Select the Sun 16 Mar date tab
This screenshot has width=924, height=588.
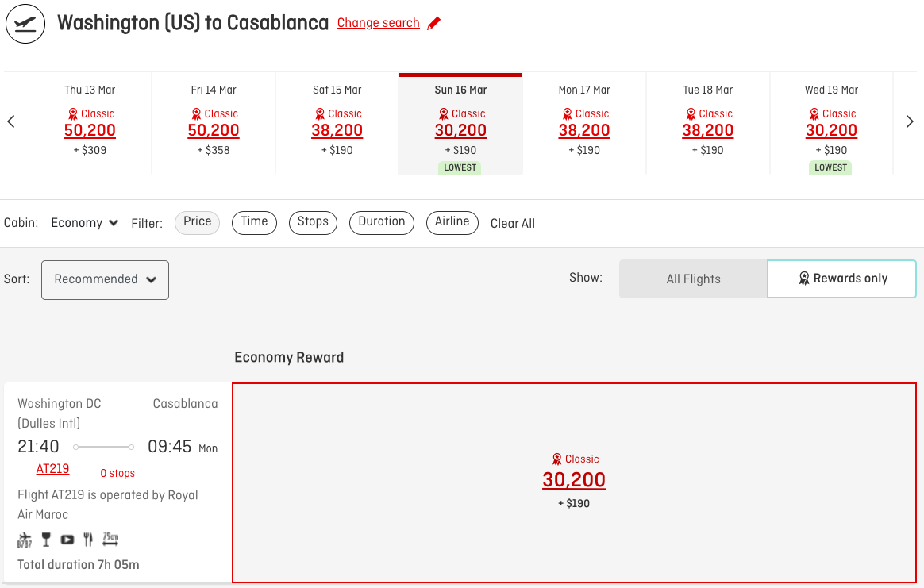pos(461,124)
